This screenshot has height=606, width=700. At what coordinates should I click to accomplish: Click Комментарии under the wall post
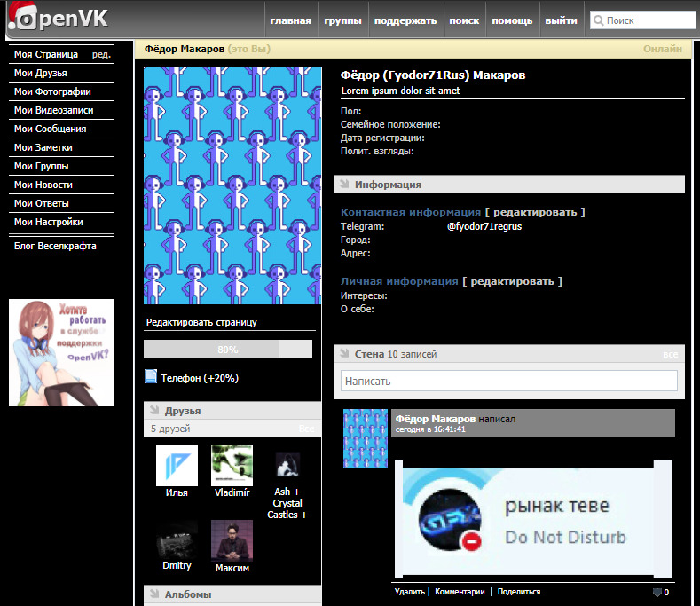point(460,592)
